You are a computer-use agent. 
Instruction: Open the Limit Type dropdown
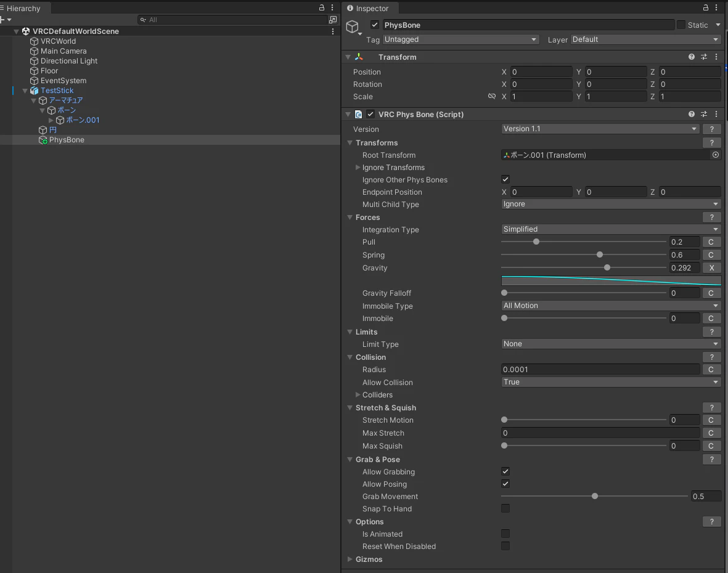point(611,344)
